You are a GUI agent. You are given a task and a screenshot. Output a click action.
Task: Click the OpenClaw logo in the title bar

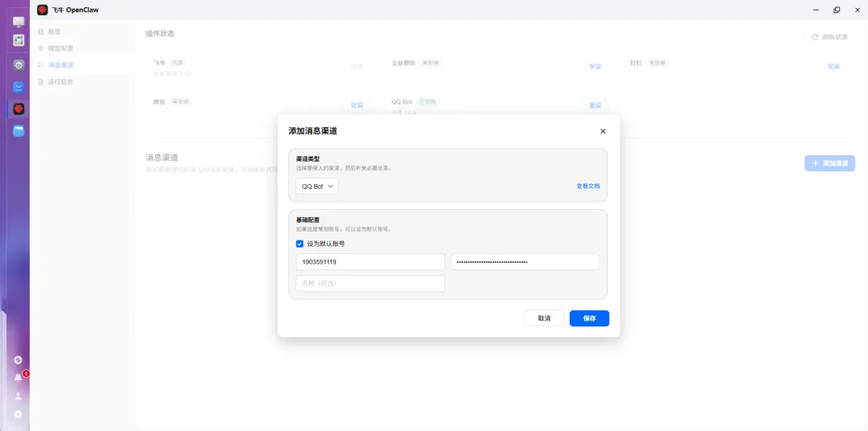coord(43,10)
